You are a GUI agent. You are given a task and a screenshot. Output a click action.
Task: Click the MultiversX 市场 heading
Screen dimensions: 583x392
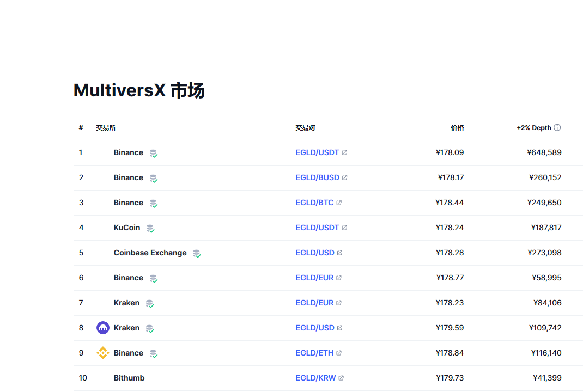pos(139,90)
